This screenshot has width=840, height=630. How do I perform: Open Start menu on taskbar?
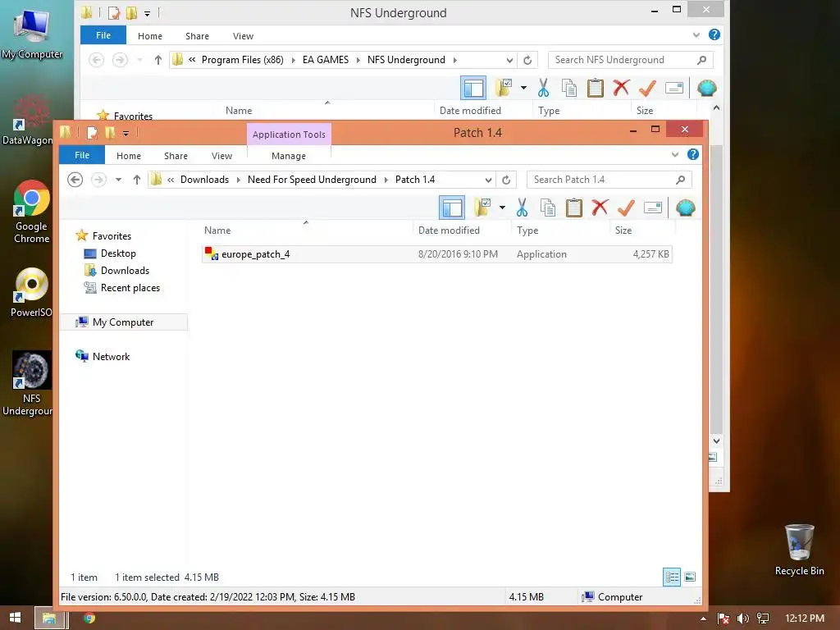(x=15, y=618)
